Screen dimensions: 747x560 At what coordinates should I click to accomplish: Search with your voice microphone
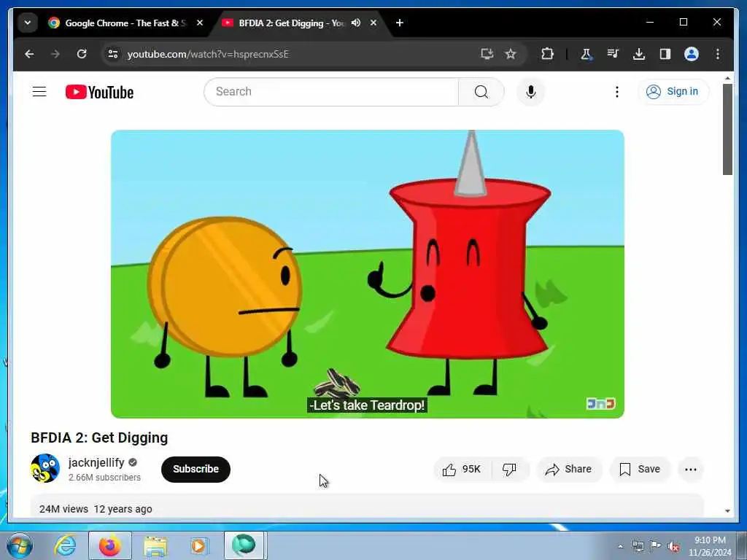pyautogui.click(x=531, y=91)
